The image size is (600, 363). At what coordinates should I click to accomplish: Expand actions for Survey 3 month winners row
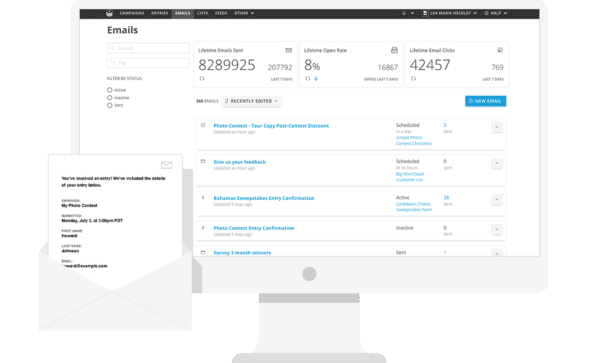497,253
